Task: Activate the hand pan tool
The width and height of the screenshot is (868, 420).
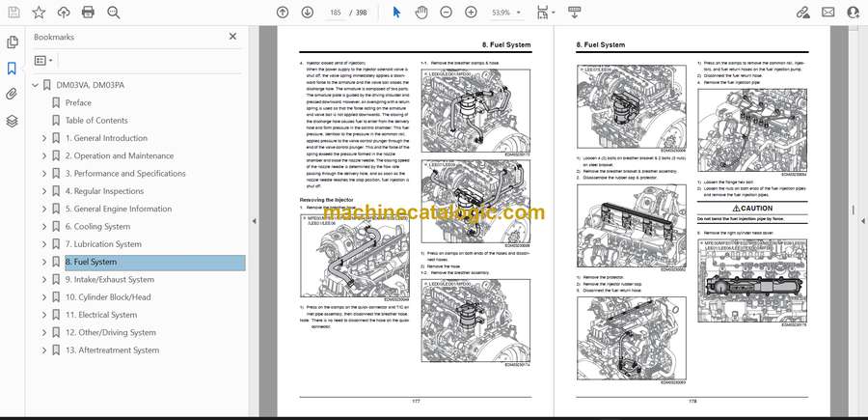Action: coord(421,13)
